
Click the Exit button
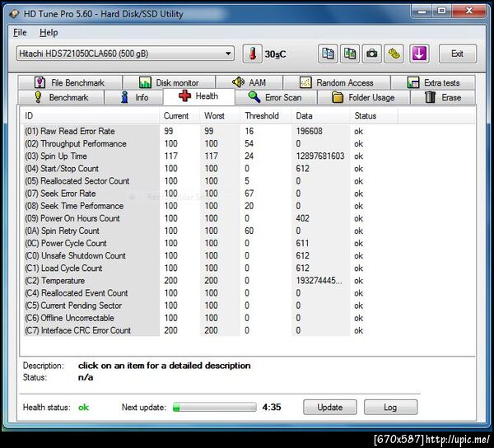(458, 54)
